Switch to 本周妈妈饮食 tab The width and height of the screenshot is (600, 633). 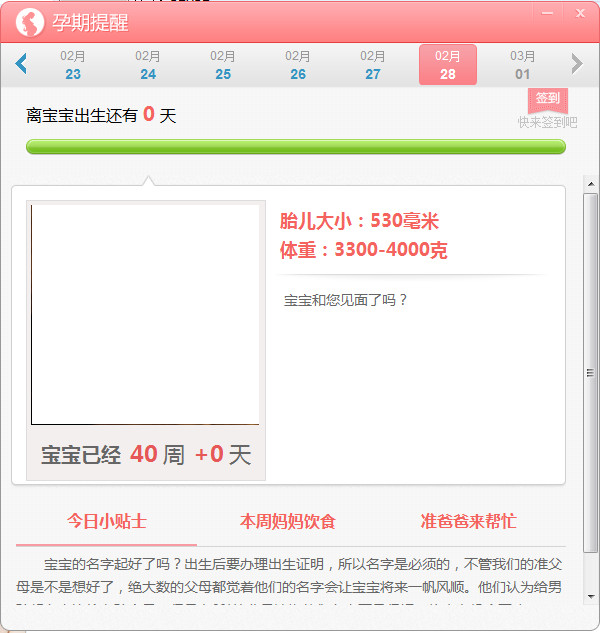click(x=287, y=521)
